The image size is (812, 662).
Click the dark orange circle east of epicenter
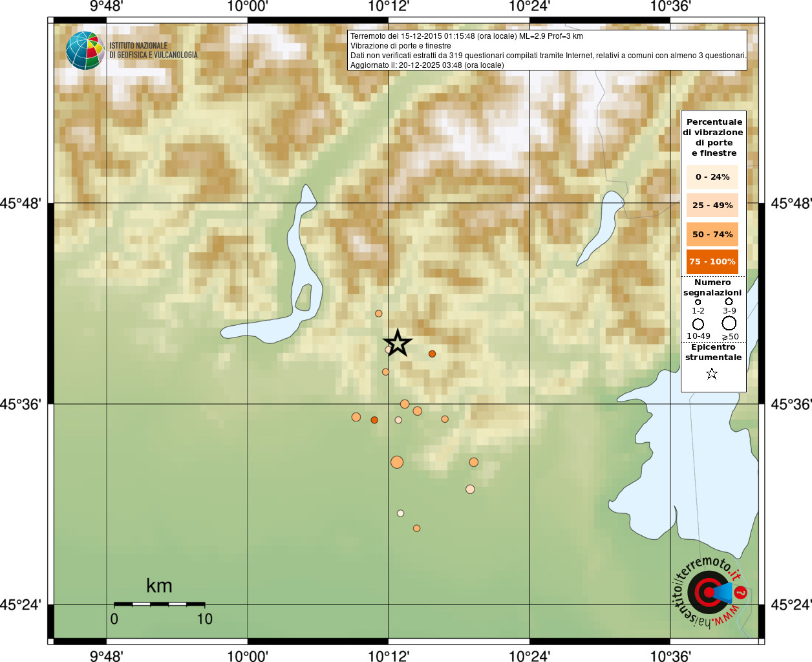[x=432, y=354]
